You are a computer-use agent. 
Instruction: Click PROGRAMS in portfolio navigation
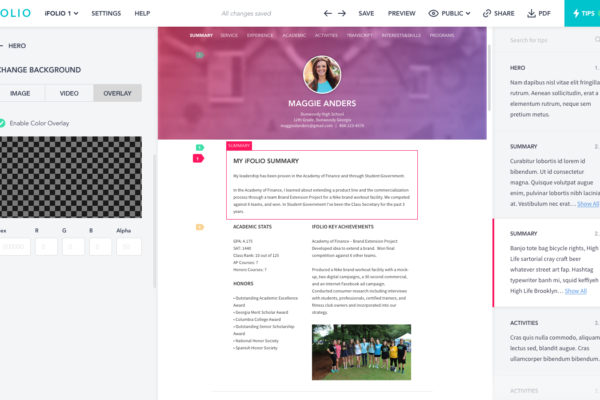click(x=442, y=35)
